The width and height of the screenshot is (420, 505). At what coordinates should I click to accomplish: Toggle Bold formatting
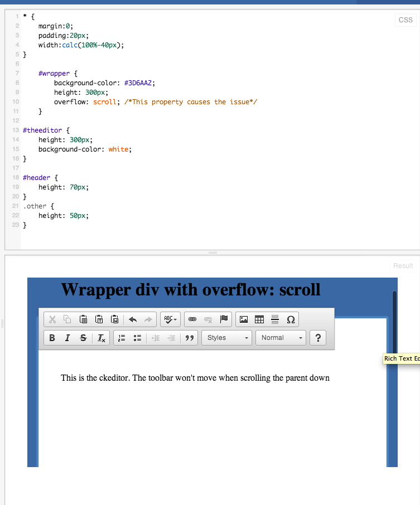(x=52, y=338)
